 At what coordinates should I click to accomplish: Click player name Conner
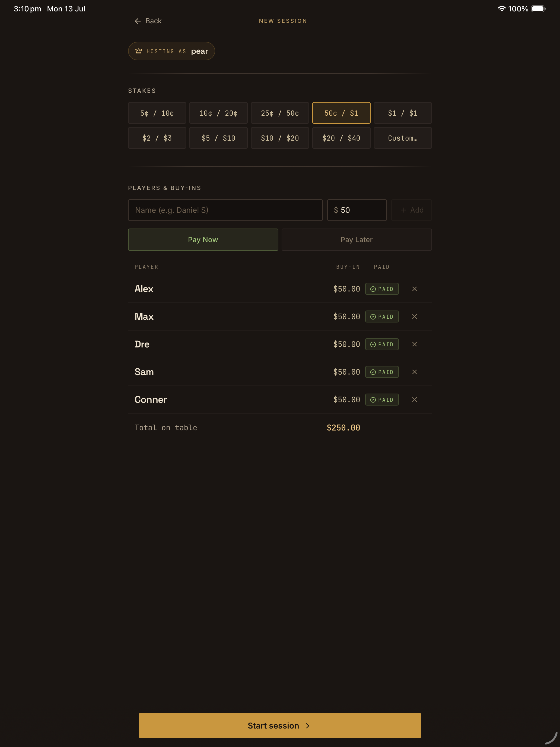151,400
